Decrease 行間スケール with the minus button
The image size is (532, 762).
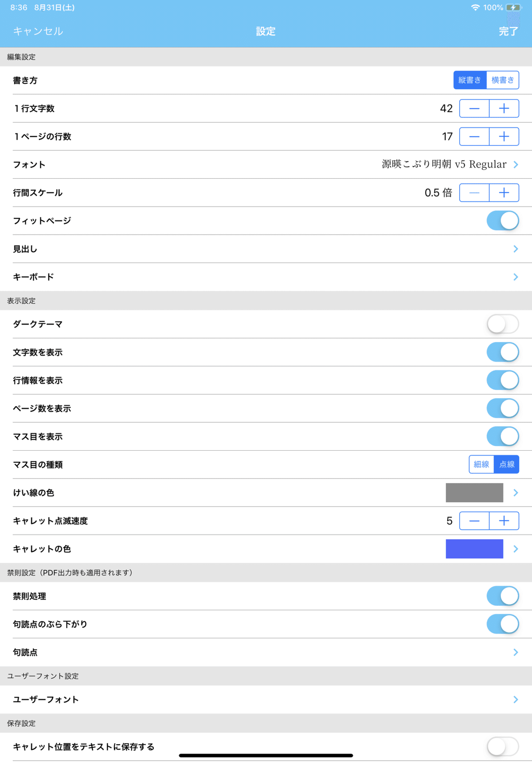point(474,193)
